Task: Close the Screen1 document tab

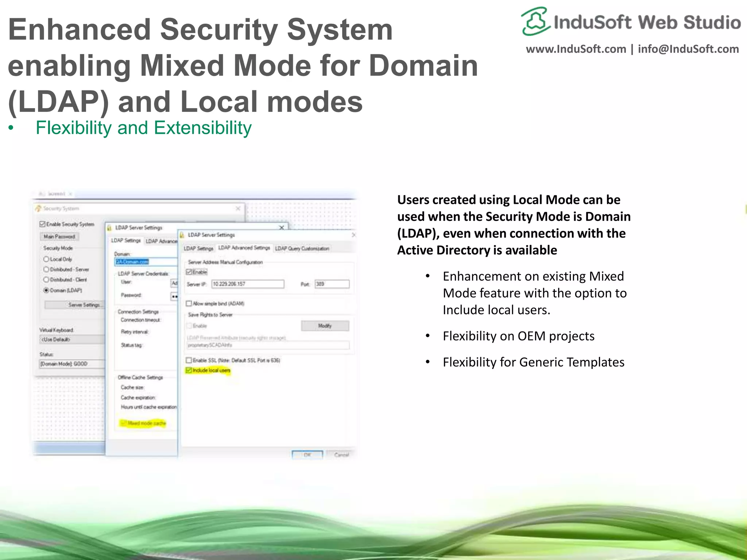Action: 70,194
